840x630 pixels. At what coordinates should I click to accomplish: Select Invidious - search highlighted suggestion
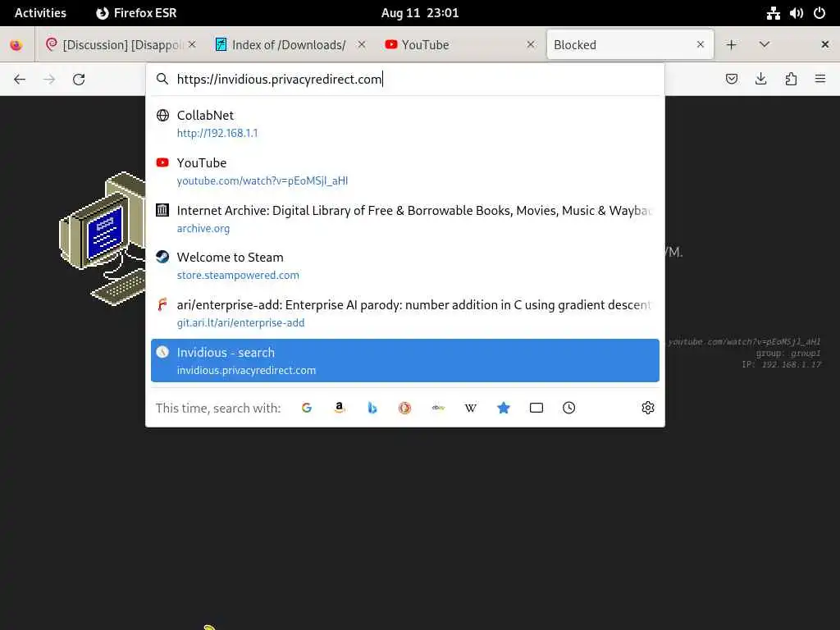click(405, 361)
